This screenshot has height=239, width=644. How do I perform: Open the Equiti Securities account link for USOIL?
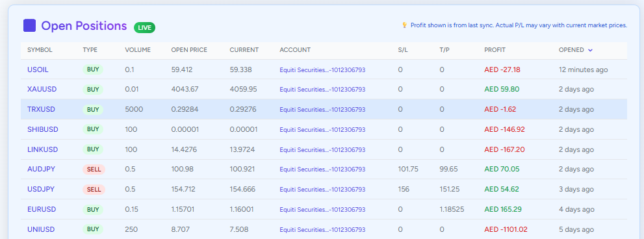[322, 69]
